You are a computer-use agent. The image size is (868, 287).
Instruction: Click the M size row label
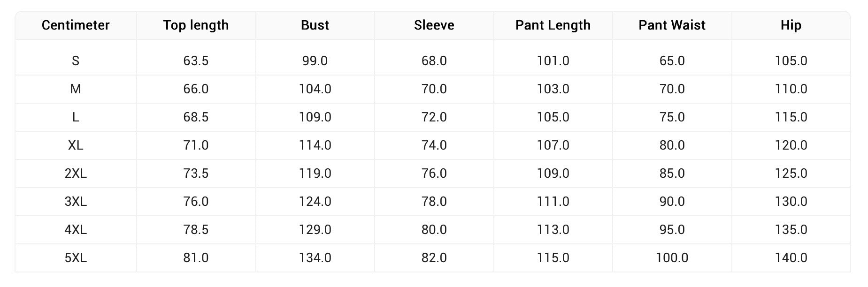point(76,89)
